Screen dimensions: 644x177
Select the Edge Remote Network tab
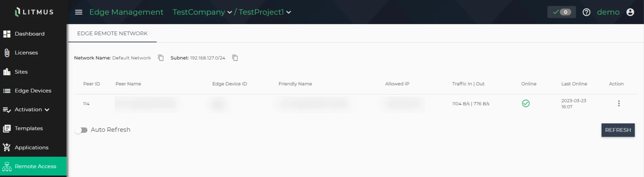click(112, 33)
